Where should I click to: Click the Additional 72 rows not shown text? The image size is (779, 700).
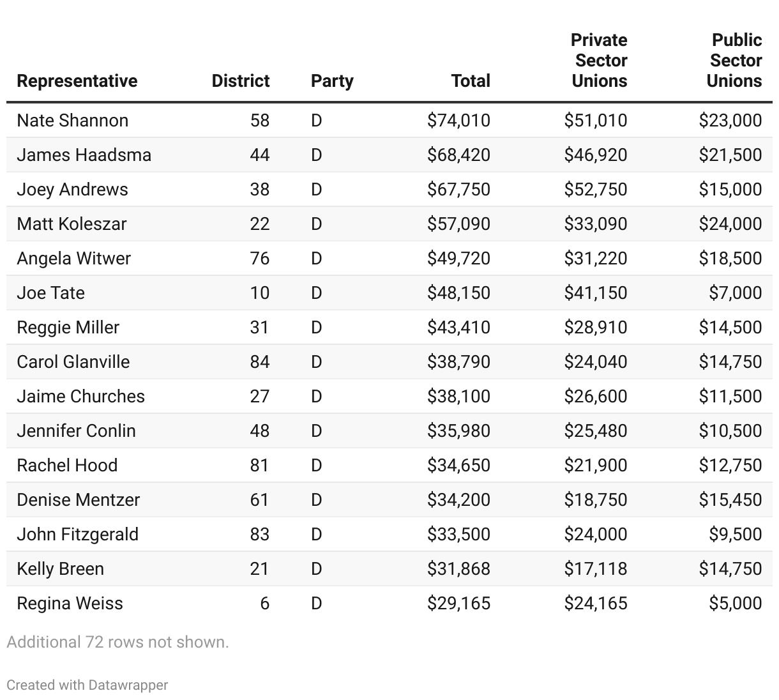[x=117, y=642]
